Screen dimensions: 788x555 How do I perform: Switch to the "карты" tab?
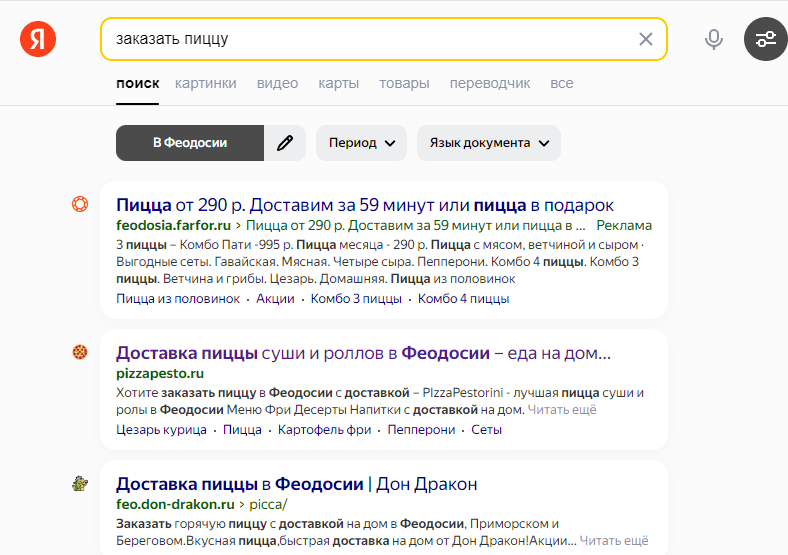(x=339, y=83)
